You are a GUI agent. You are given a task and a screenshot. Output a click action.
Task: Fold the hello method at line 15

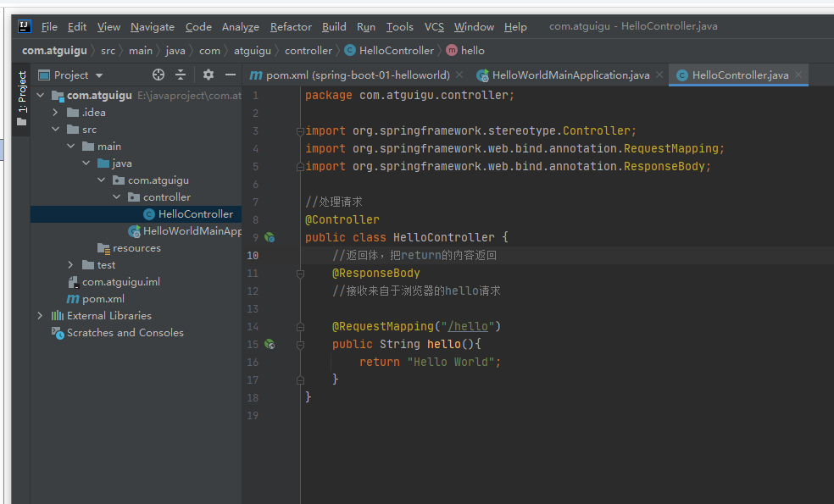coord(300,345)
